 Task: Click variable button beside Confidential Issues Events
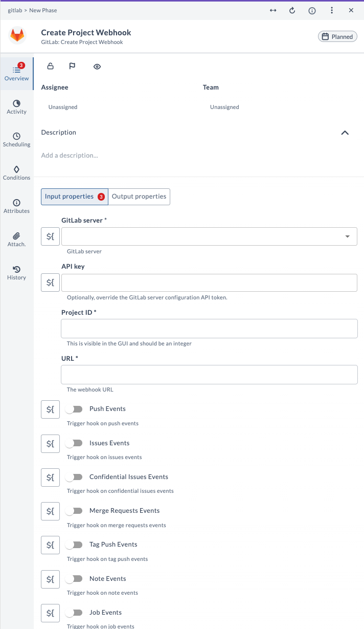tap(50, 478)
